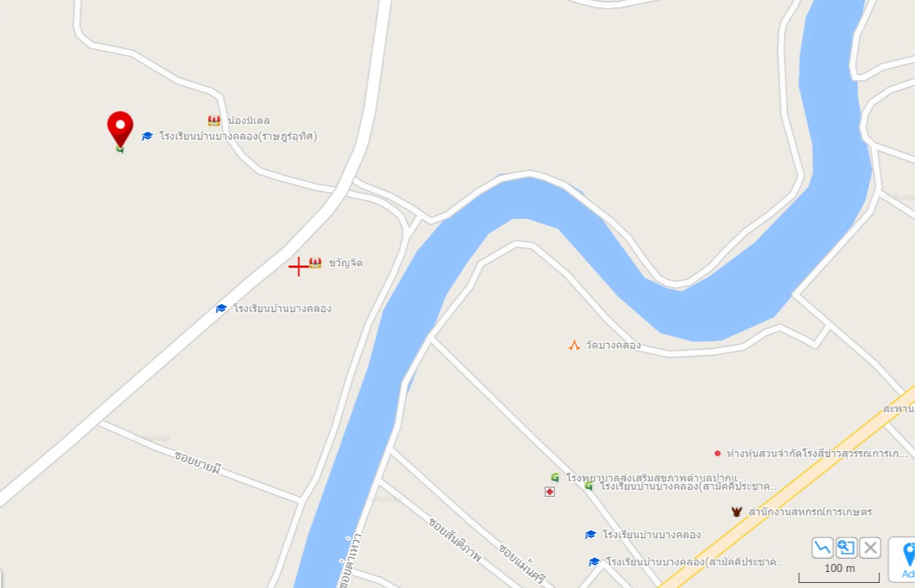
Task: Click the red cross hospital icon
Action: click(x=549, y=492)
